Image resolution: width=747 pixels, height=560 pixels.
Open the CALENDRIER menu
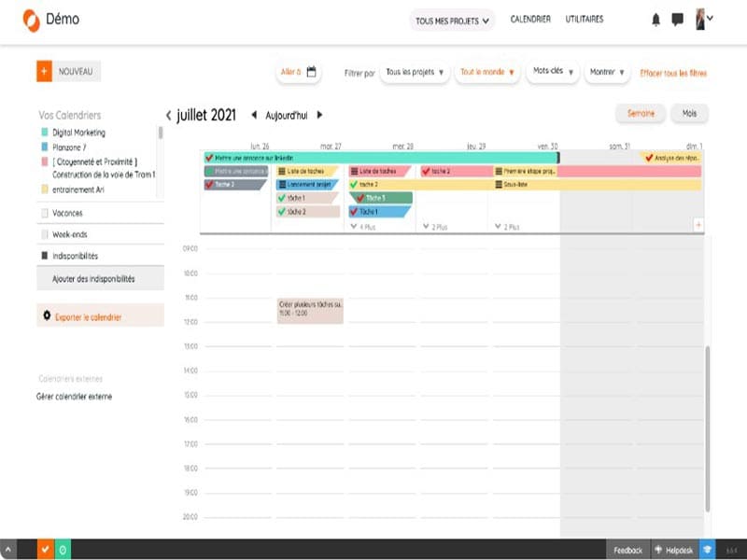coord(530,19)
